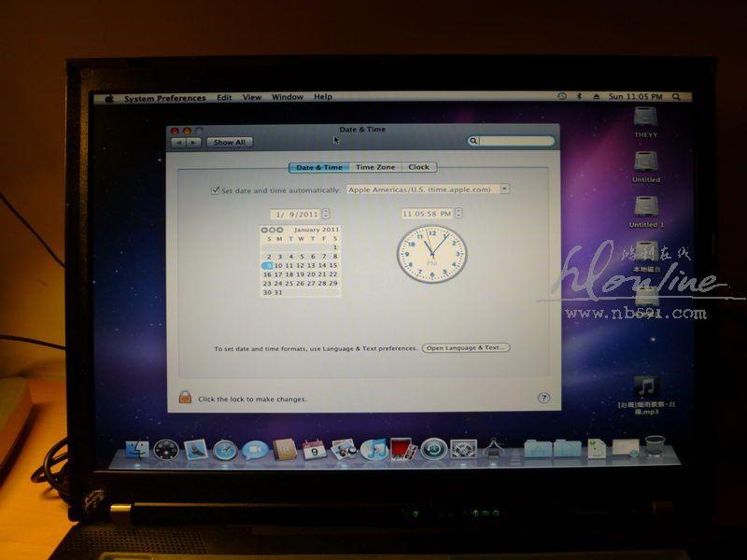Go to previous month in calendar

[264, 230]
